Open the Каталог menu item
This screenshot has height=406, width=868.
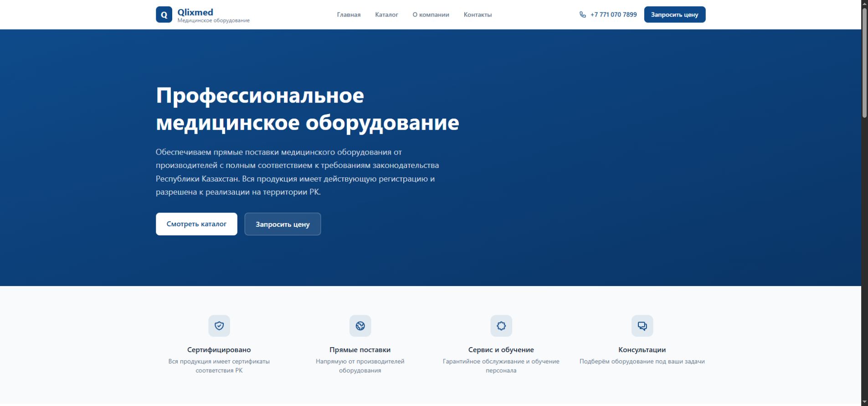pos(386,15)
